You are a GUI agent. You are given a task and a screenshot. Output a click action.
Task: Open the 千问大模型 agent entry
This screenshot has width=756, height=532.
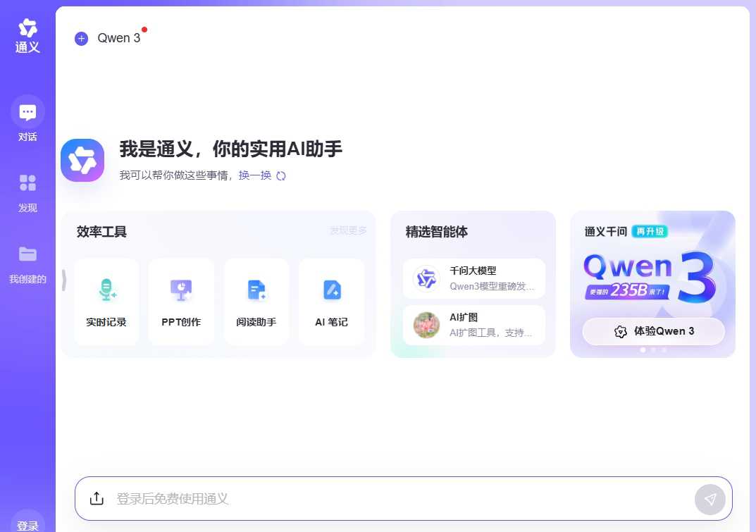pos(473,278)
